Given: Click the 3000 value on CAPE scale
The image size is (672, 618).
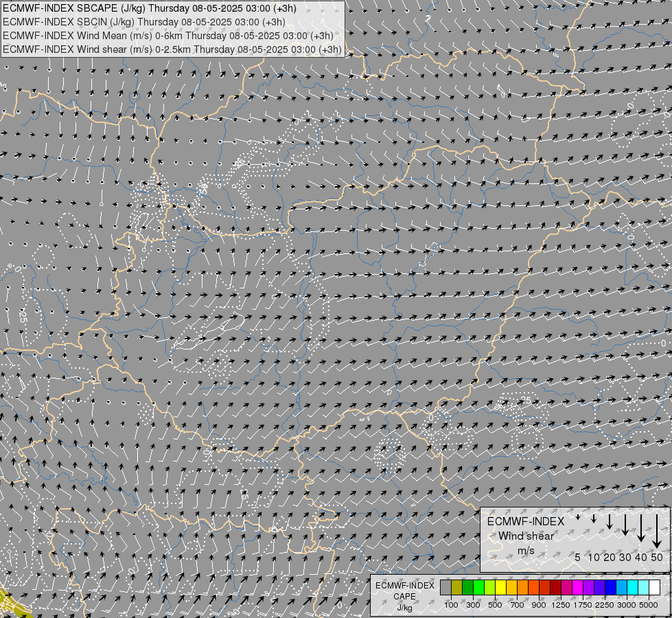Looking at the screenshot, I should pyautogui.click(x=627, y=605).
